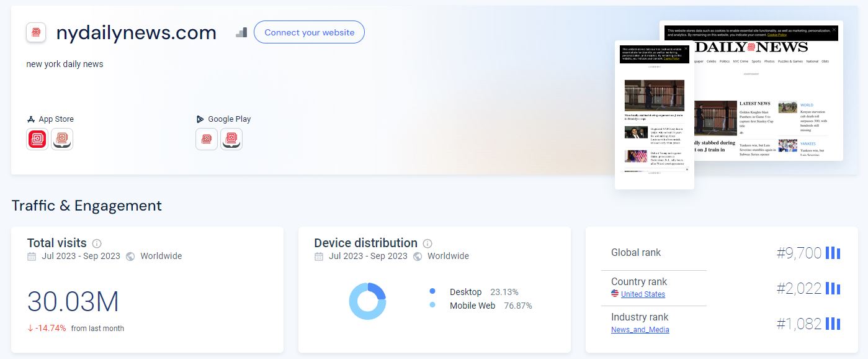The image size is (868, 359).
Task: Click the nydailynews.com site favicon
Action: tap(36, 32)
